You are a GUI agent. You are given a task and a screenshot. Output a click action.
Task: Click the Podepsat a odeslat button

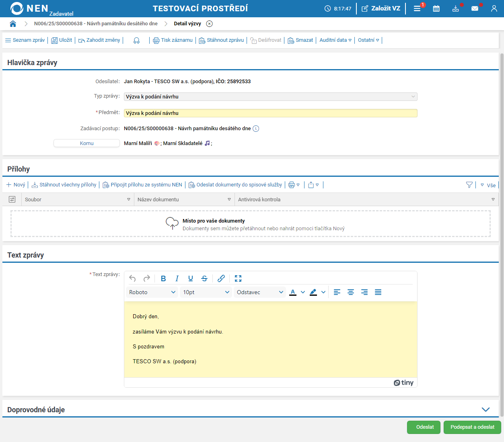pos(472,427)
